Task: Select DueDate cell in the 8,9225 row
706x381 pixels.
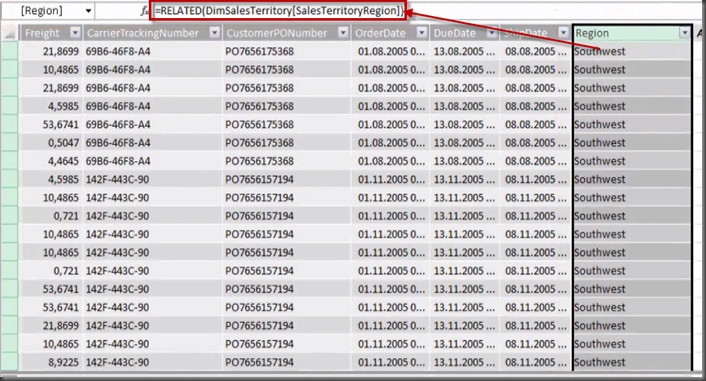Action: coord(465,362)
